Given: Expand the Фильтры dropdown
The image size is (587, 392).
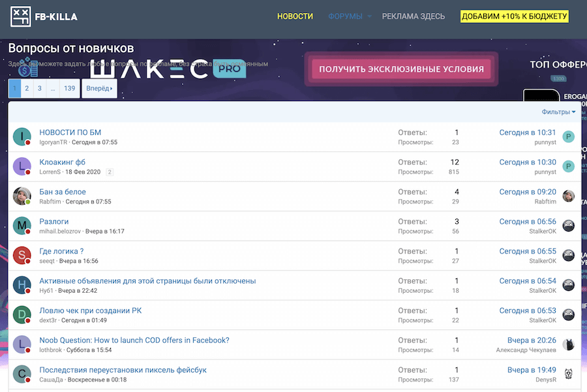Looking at the screenshot, I should pyautogui.click(x=558, y=112).
